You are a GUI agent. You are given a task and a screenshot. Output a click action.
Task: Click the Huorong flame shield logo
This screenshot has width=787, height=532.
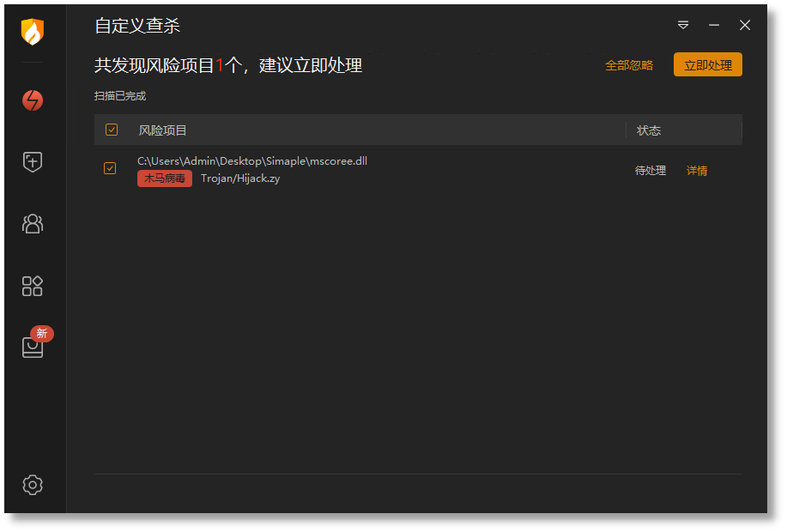33,32
